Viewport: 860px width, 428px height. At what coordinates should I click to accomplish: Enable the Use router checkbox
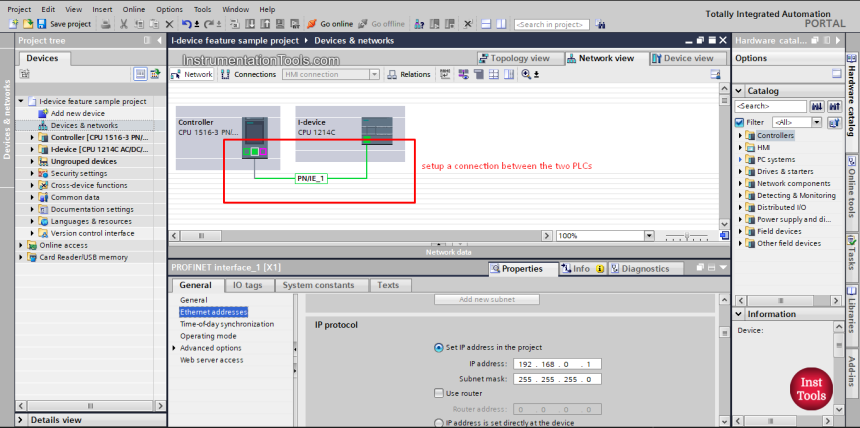click(438, 393)
